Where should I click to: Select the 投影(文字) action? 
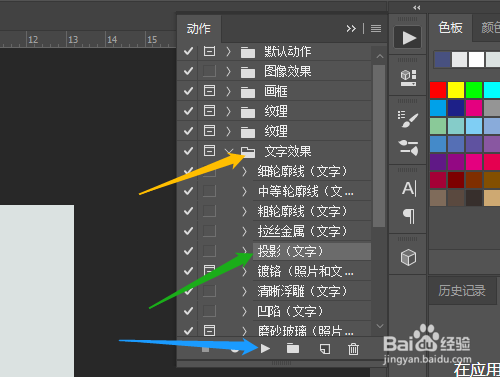[312, 251]
